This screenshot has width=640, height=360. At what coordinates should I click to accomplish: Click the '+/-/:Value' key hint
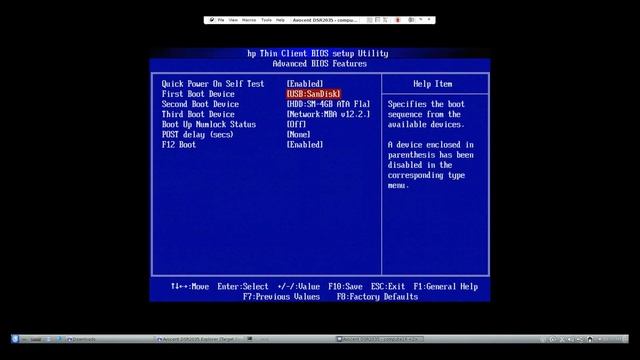[298, 287]
